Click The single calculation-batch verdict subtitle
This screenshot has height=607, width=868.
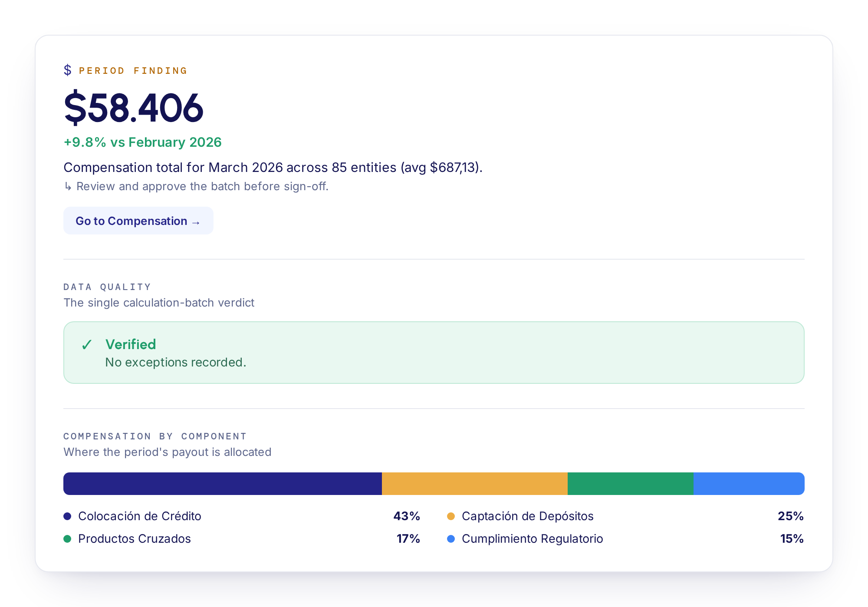coord(159,303)
